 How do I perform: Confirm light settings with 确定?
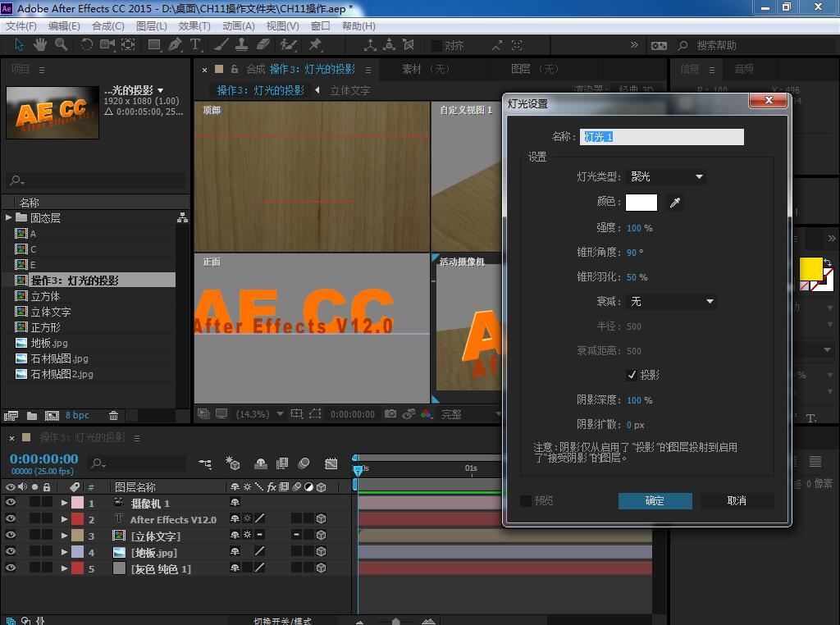(x=655, y=501)
